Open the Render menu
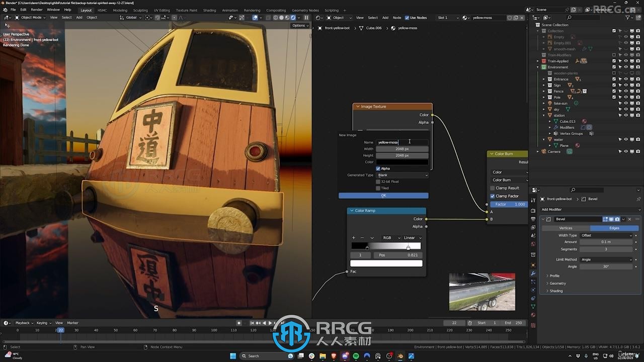This screenshot has height=362, width=644. [x=37, y=10]
